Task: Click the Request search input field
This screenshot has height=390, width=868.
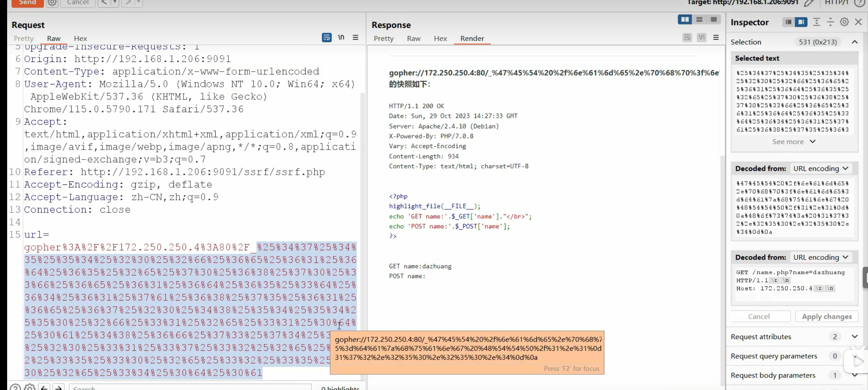Action: point(190,388)
